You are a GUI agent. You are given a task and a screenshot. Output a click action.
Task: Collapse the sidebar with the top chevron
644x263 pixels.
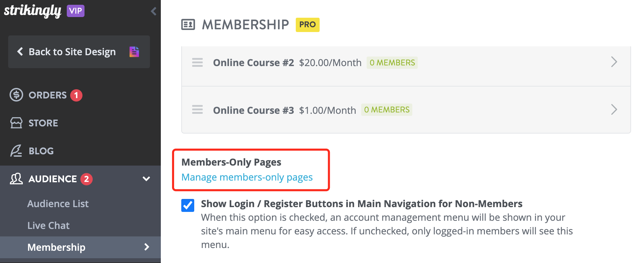click(153, 11)
